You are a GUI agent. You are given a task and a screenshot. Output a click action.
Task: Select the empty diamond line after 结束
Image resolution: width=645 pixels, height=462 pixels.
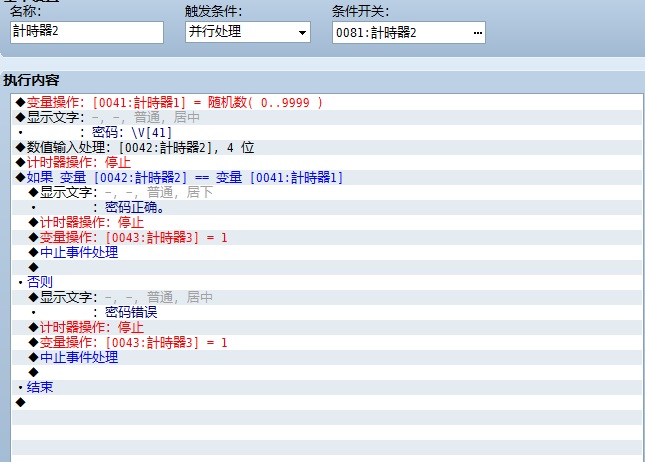(x=327, y=403)
